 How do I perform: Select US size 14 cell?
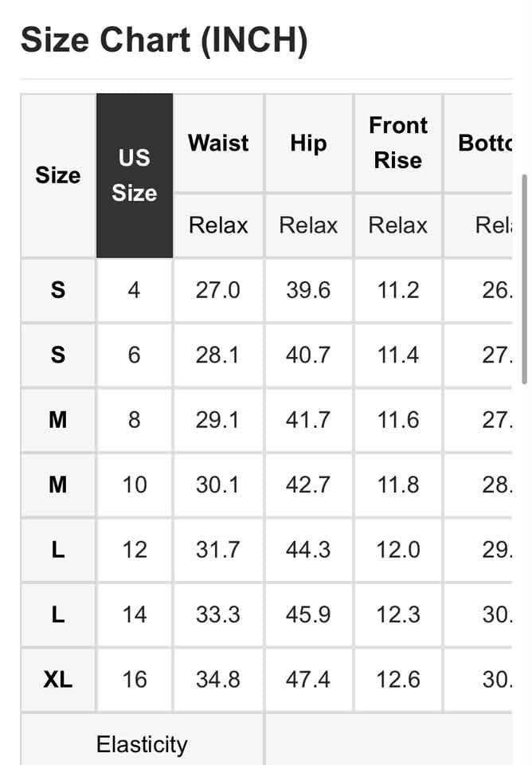pos(135,614)
